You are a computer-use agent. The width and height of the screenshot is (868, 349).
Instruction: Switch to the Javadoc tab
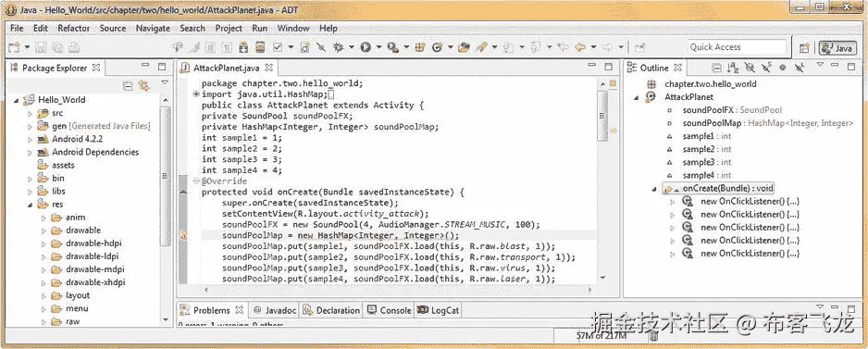[x=275, y=310]
